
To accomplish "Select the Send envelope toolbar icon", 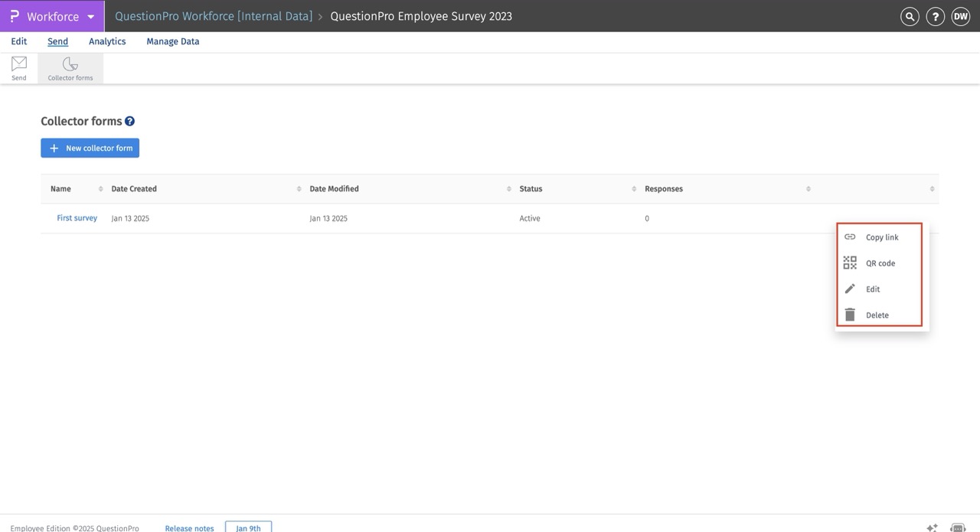I will (x=19, y=68).
